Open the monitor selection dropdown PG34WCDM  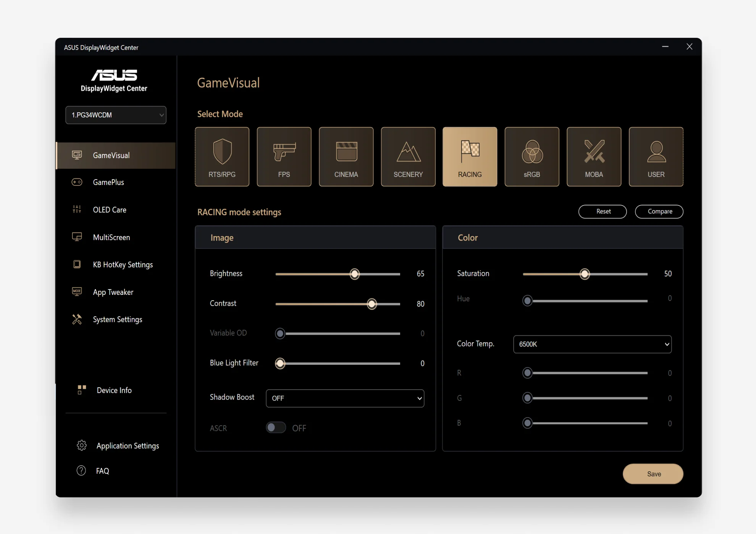(116, 115)
